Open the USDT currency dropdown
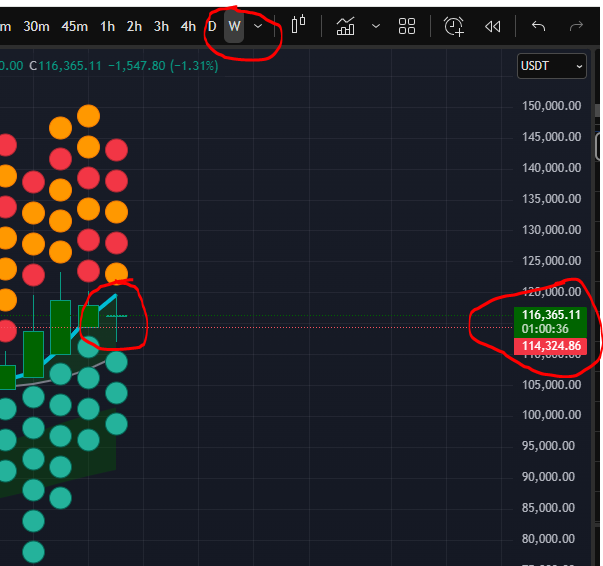 point(552,66)
